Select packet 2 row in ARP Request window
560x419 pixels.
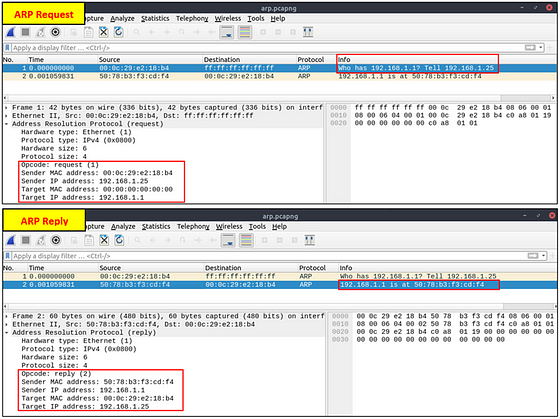(280, 76)
